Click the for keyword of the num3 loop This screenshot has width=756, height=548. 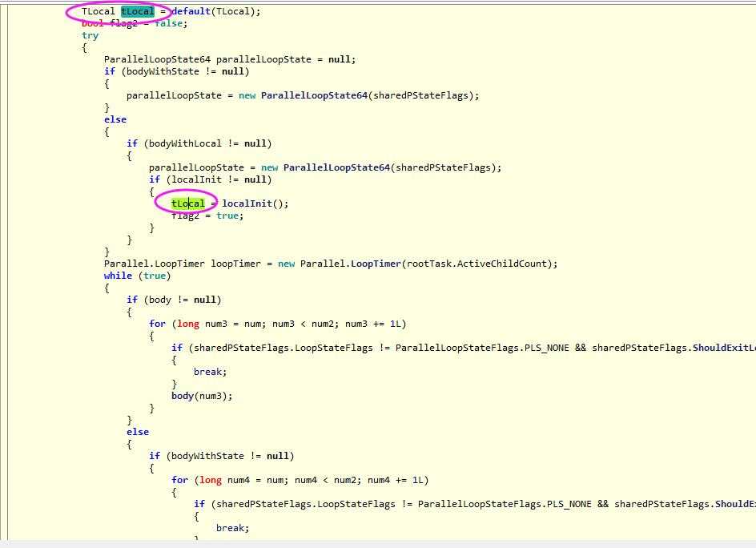[x=157, y=324]
